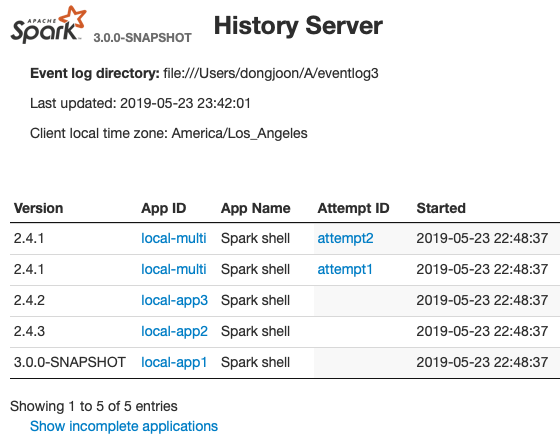
Task: Open the local-app2 application link
Action: (x=174, y=332)
